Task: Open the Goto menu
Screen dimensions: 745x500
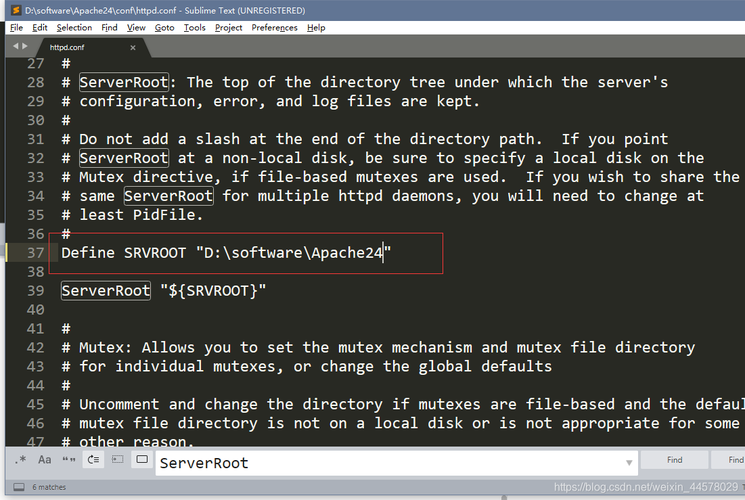Action: 164,28
